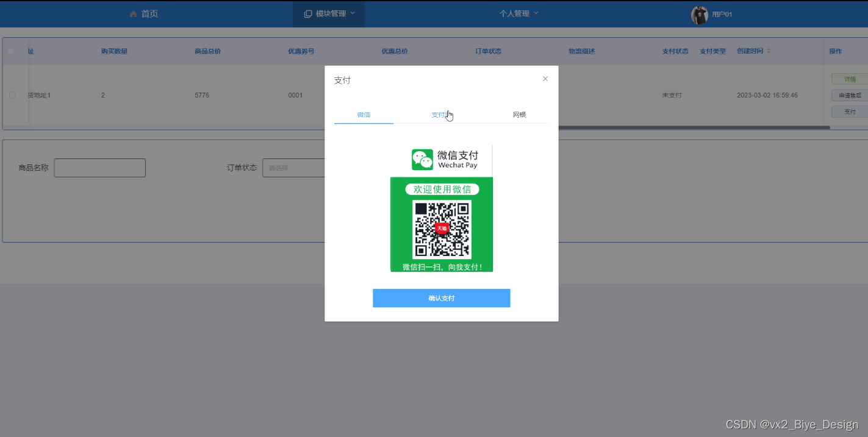Screen dimensions: 868x437
Task: Click the 订单状态 column header
Action: [488, 51]
